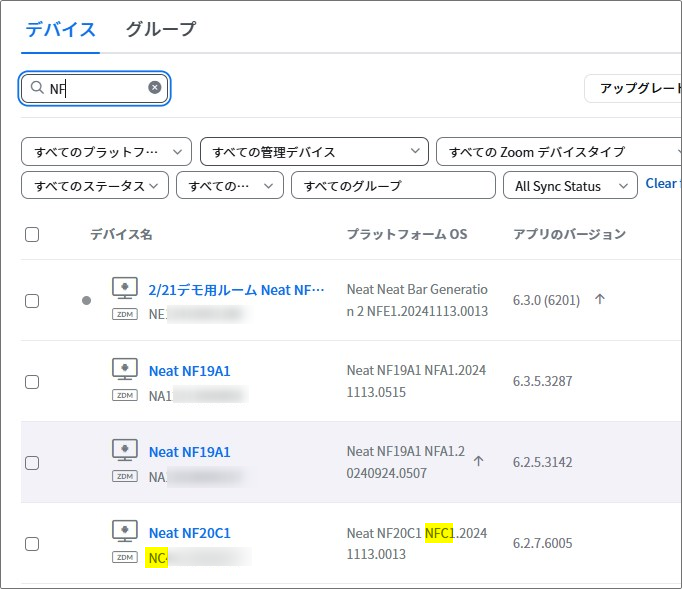Click the ZDM badge under Neat NF20C1
This screenshot has height=589, width=682.
point(125,557)
